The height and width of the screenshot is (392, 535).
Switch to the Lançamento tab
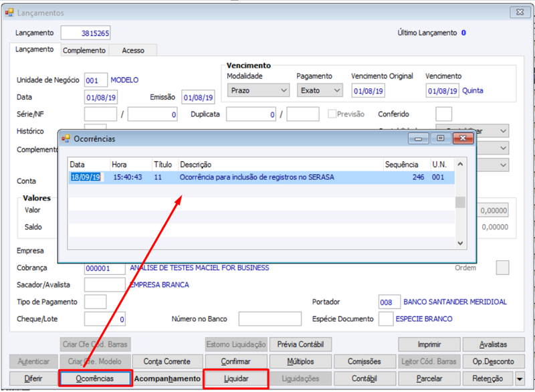pos(35,50)
